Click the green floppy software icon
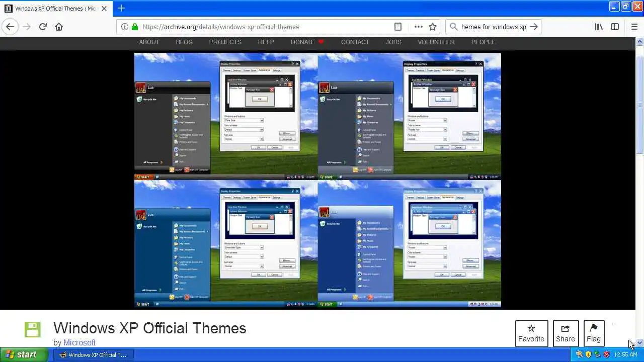This screenshot has width=644, height=362. tap(33, 329)
